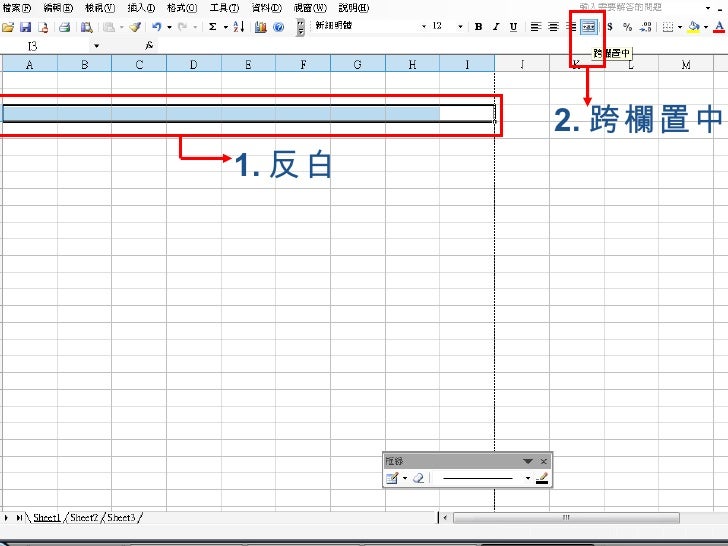Toggle Underline formatting

click(514, 27)
